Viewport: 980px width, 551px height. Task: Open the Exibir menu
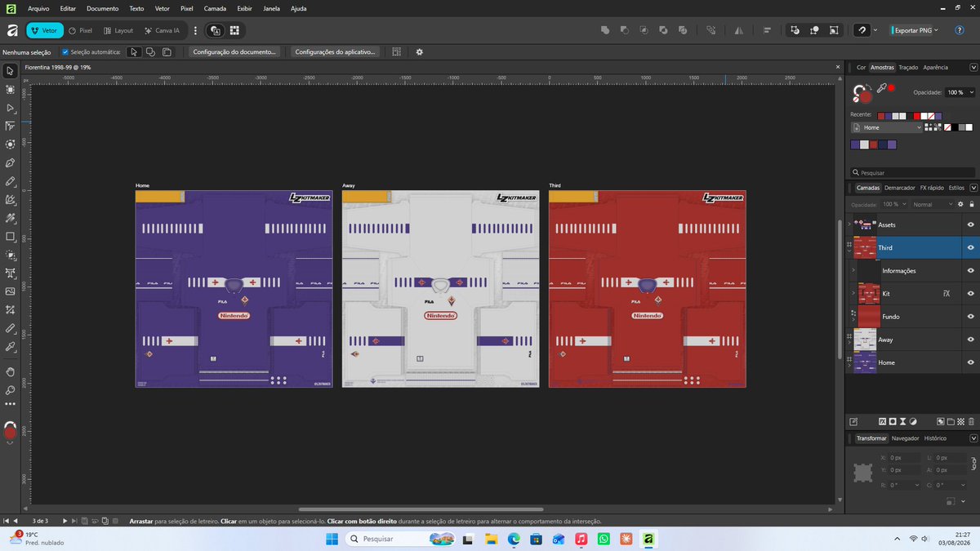coord(244,8)
